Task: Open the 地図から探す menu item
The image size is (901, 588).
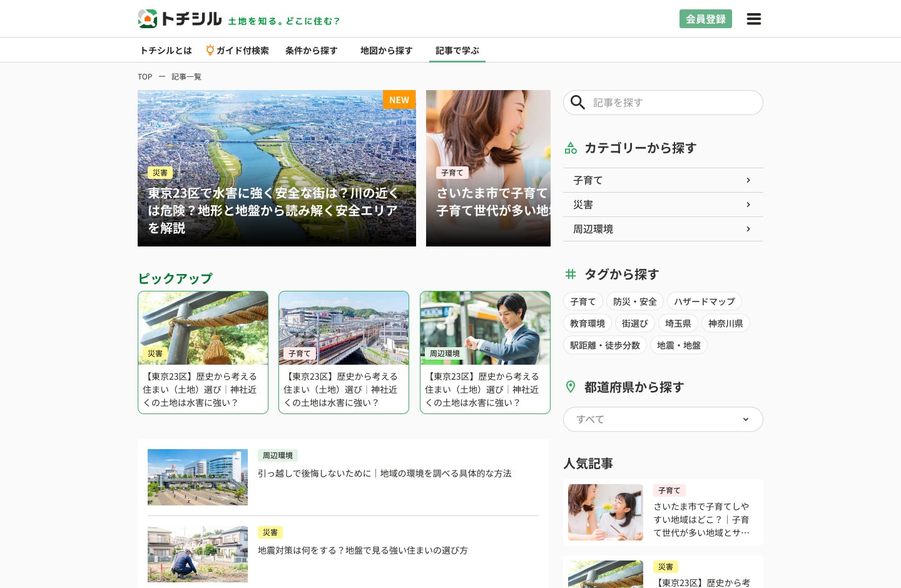Action: pyautogui.click(x=386, y=51)
